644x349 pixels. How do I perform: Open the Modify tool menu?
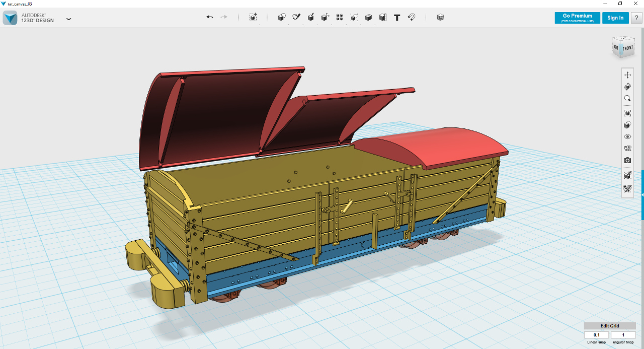[x=325, y=17]
